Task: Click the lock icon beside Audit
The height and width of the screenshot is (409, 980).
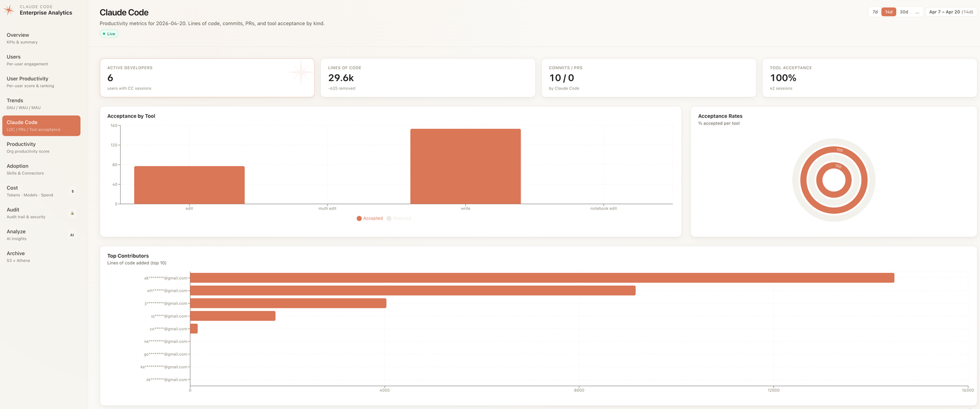Action: click(x=72, y=213)
